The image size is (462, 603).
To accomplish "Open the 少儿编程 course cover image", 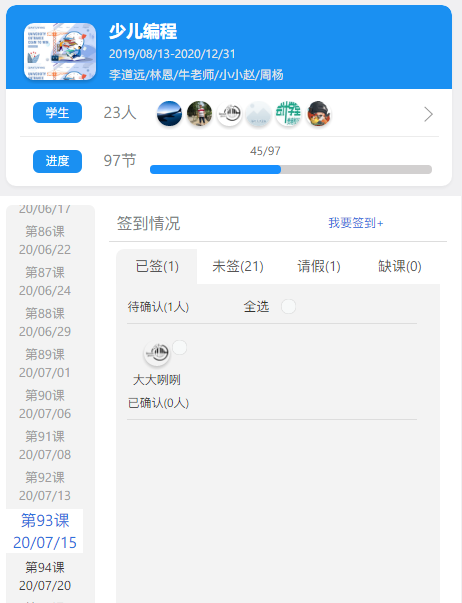I will pyautogui.click(x=60, y=52).
